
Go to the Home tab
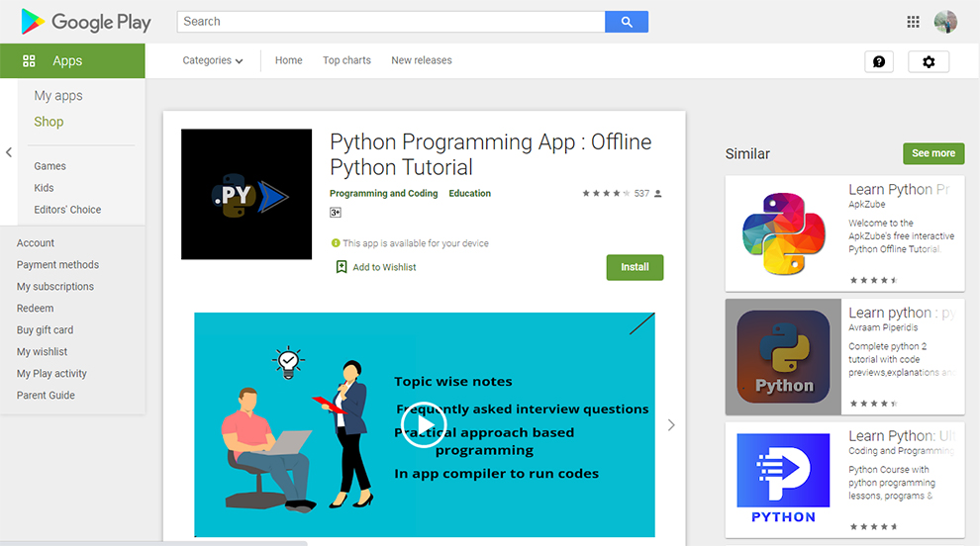(289, 60)
